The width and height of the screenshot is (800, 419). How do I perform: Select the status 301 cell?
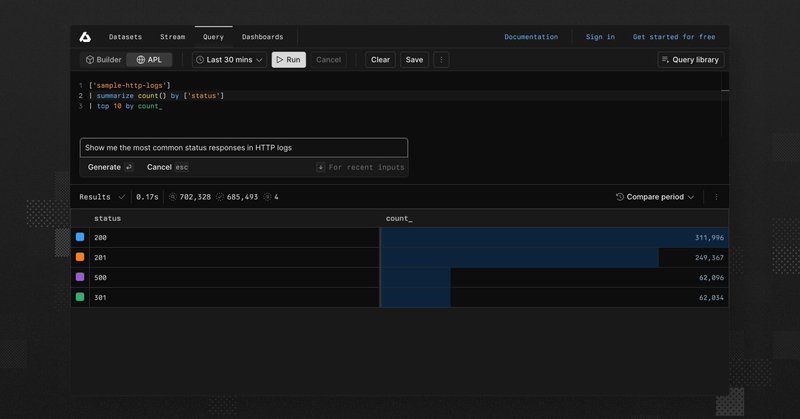(x=234, y=297)
